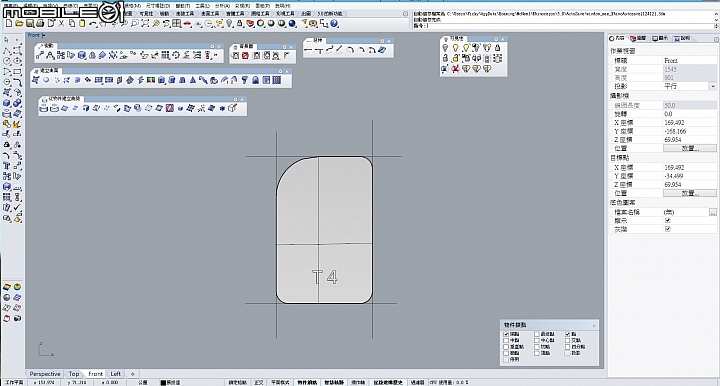This screenshot has width=720, height=386.
Task: Click the color wheel icon in the main toolbar
Action: (261, 23)
